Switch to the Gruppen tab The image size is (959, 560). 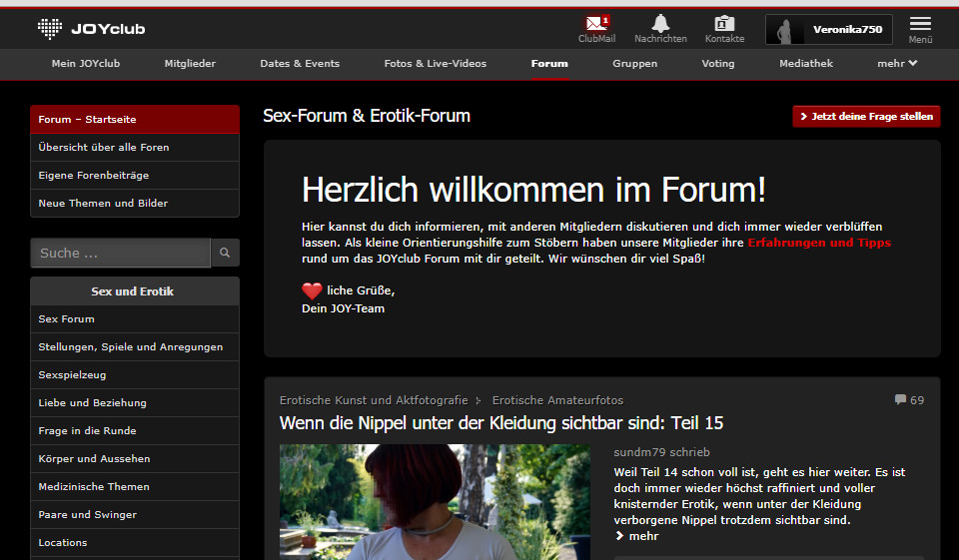coord(634,64)
